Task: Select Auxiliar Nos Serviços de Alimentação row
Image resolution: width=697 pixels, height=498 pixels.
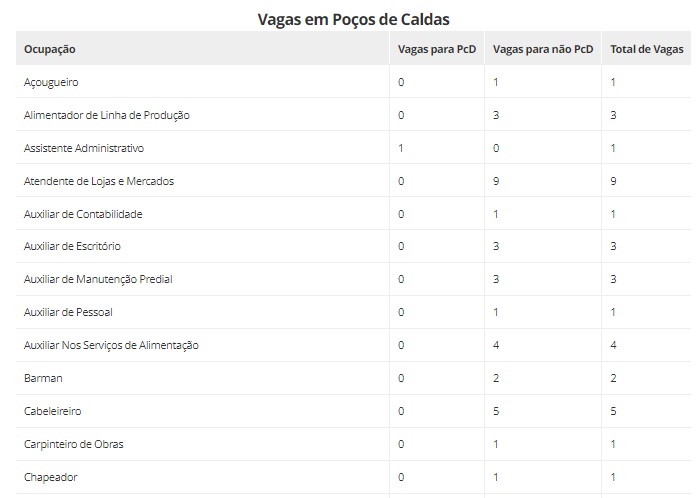Action: coord(111,345)
